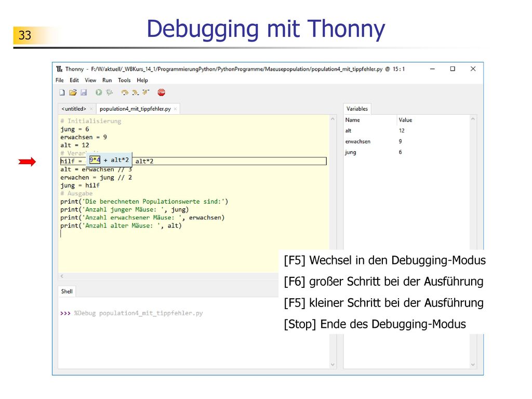The image size is (532, 399).
Task: Click the Shell scrollbar down arrow
Action: [x=332, y=365]
